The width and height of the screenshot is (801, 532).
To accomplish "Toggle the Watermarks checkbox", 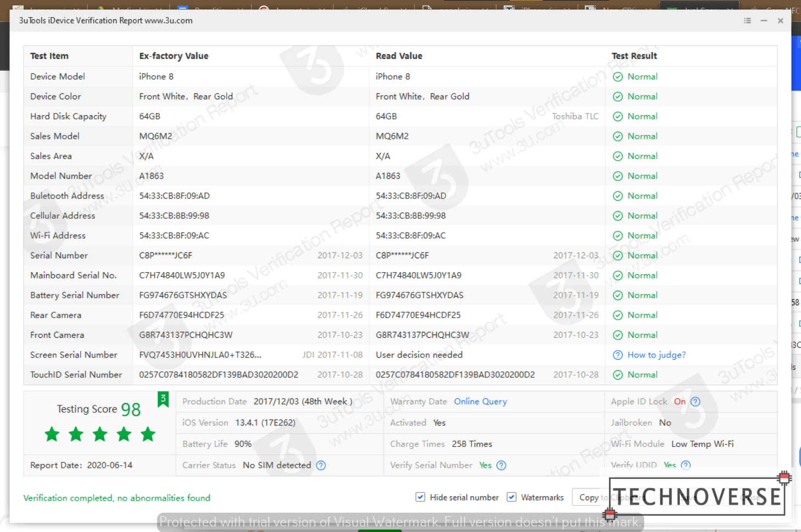I will pos(511,497).
